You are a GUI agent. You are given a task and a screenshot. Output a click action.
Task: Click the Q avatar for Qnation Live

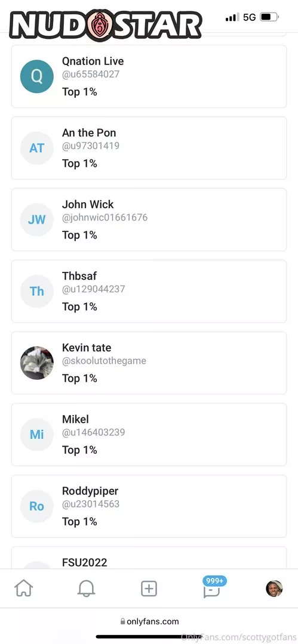36,76
